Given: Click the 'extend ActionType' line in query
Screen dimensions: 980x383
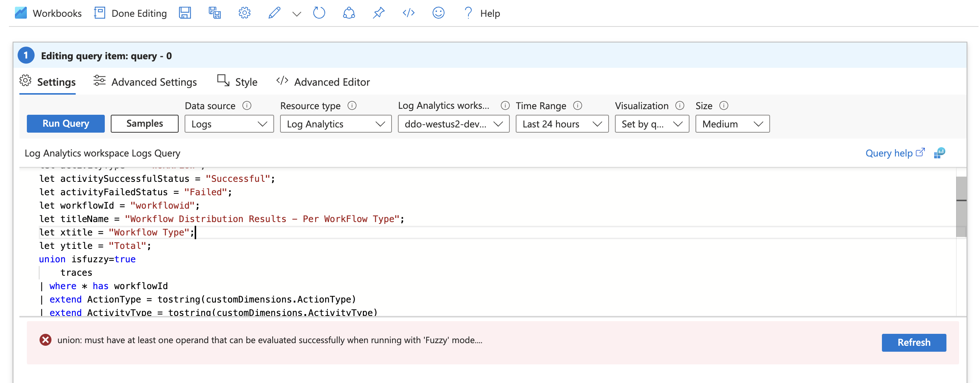Looking at the screenshot, I should pos(198,300).
